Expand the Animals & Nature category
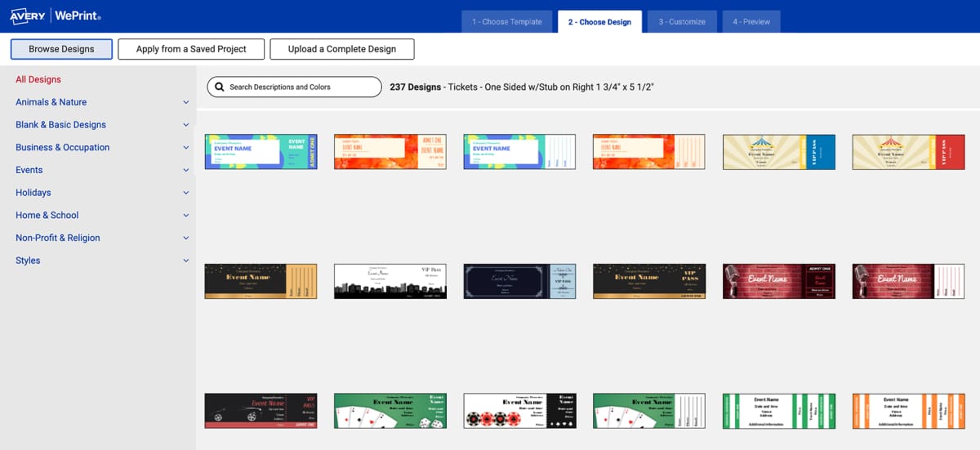Screen dimensions: 980x450 pyautogui.click(x=185, y=103)
